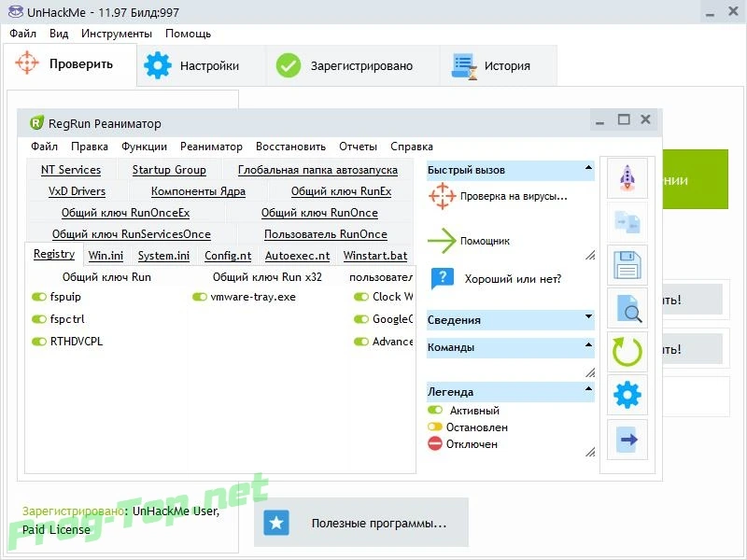The width and height of the screenshot is (747, 560).
Task: Collapse the Команды panel arrow
Action: pos(588,344)
